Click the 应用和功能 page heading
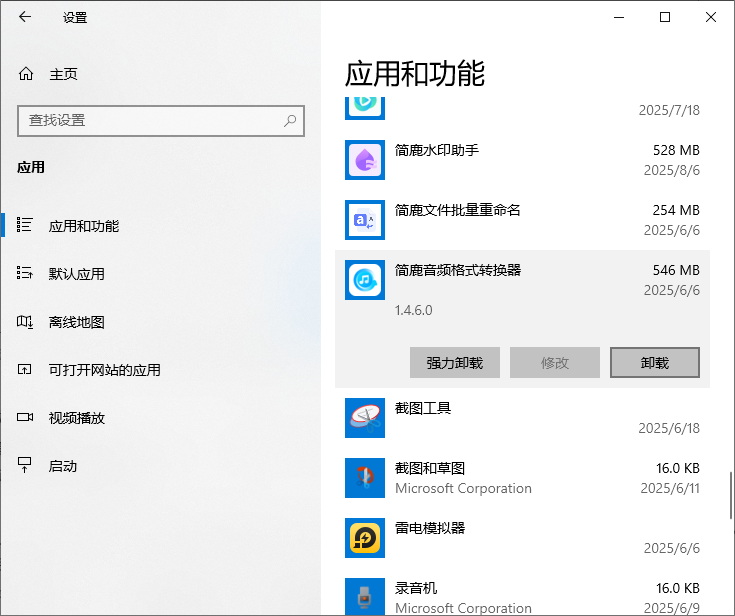 pyautogui.click(x=415, y=74)
